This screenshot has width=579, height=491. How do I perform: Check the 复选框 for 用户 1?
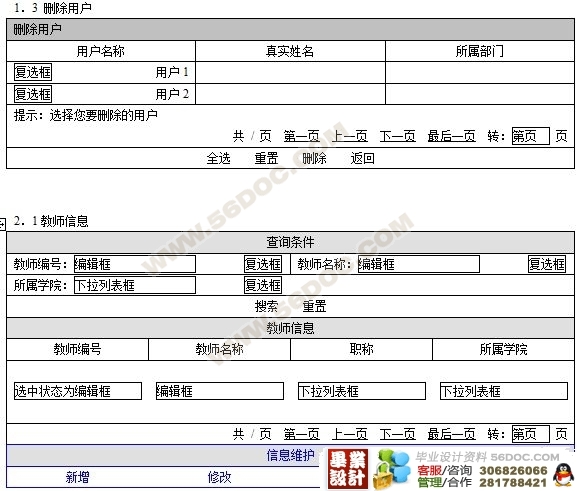click(x=33, y=72)
